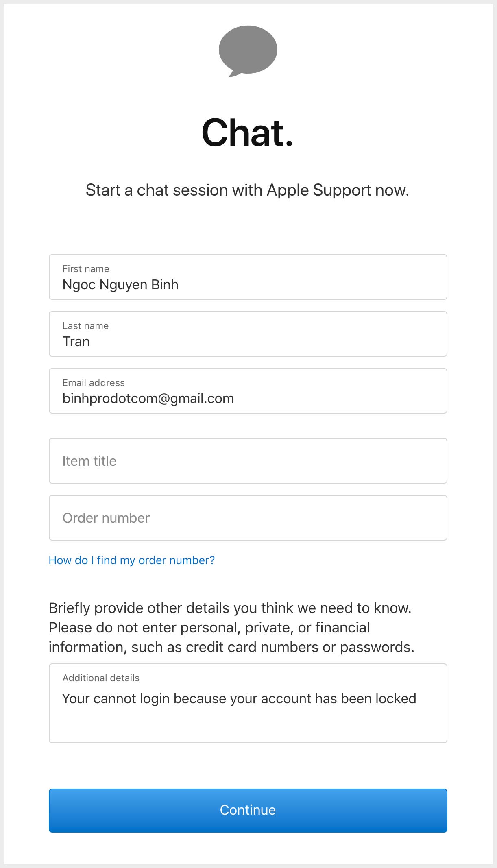Focus the Email address input field
The height and width of the screenshot is (868, 497).
248,391
